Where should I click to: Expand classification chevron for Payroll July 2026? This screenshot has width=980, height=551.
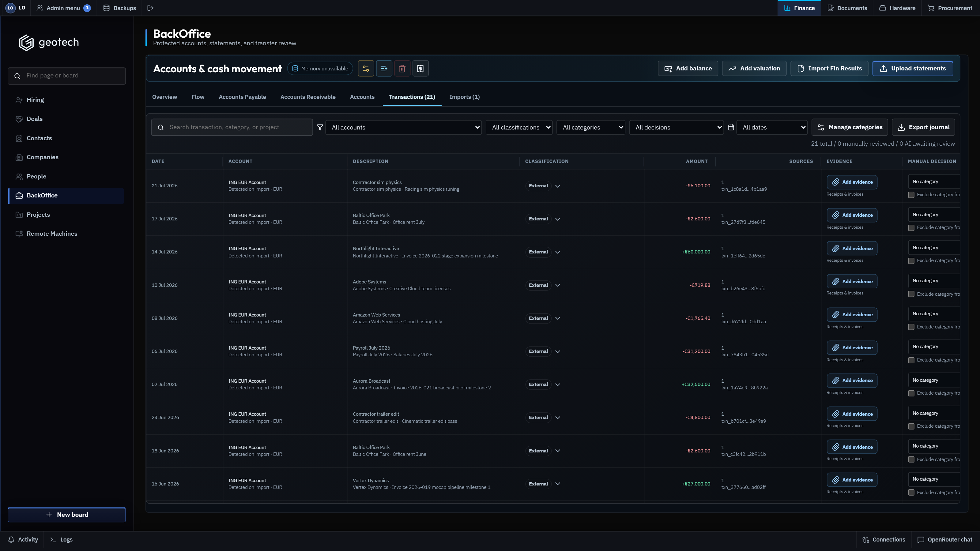[557, 352]
